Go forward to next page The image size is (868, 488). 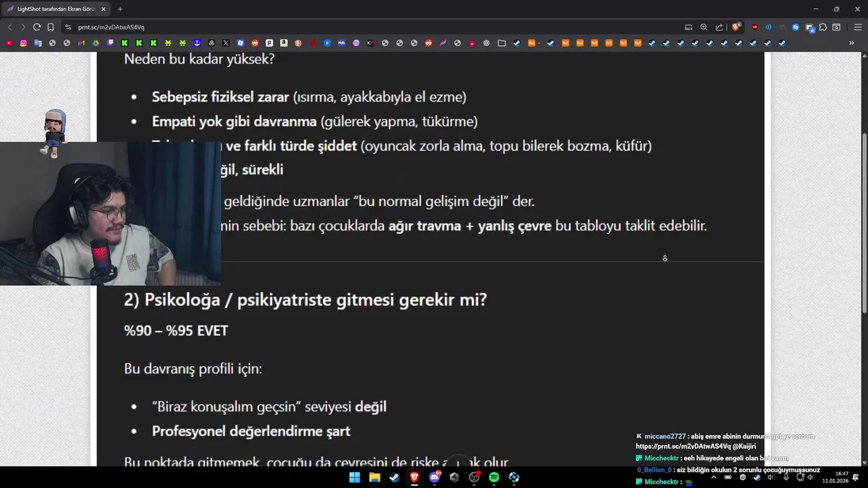(23, 27)
